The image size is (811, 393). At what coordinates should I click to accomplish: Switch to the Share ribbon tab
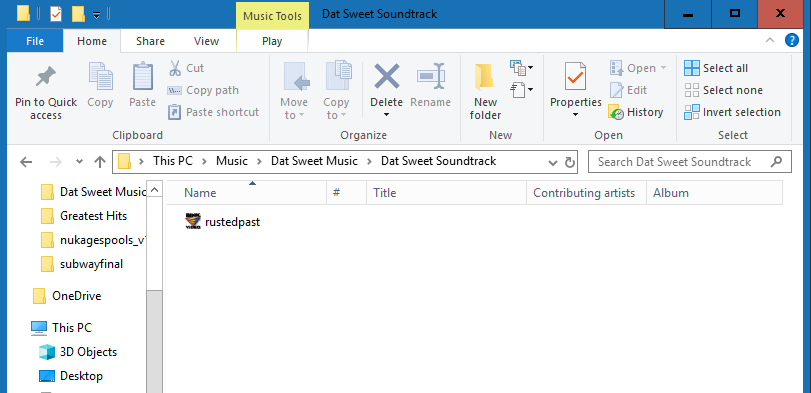click(151, 41)
